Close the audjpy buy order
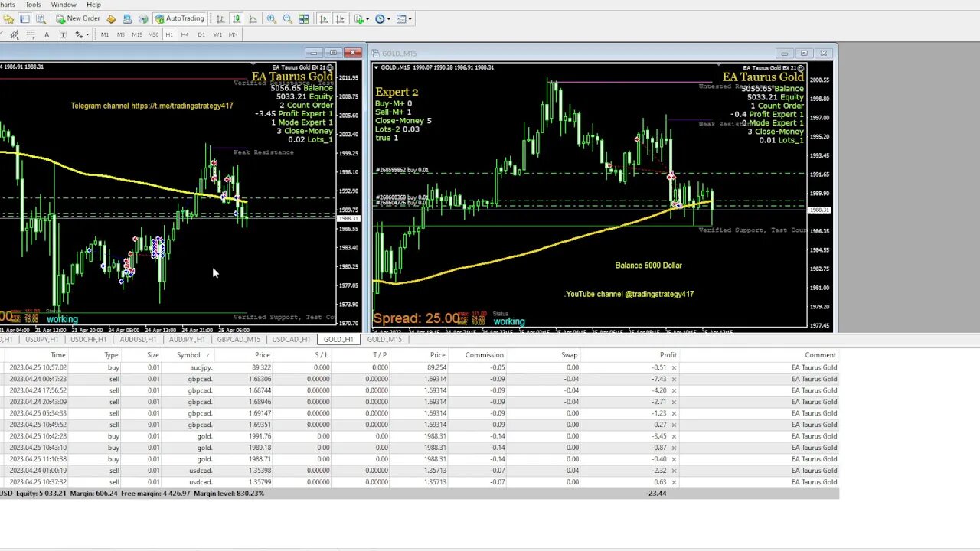Screen dimensions: 980x551 coord(674,367)
